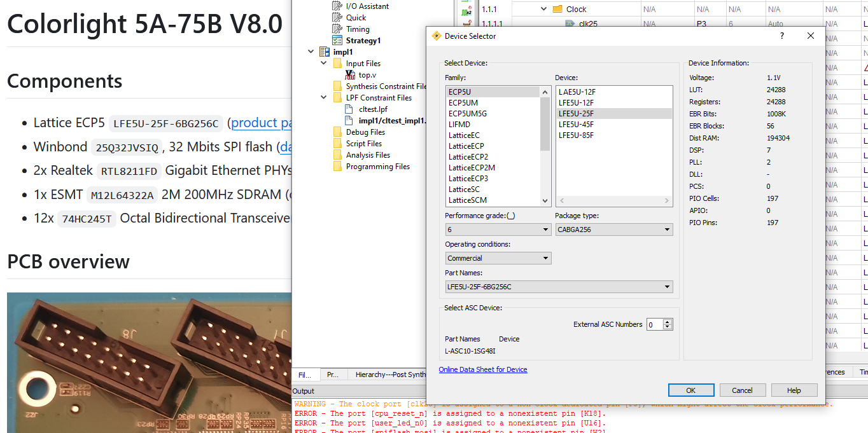
Task: Collapse the impl1 implementation node
Action: [x=311, y=52]
